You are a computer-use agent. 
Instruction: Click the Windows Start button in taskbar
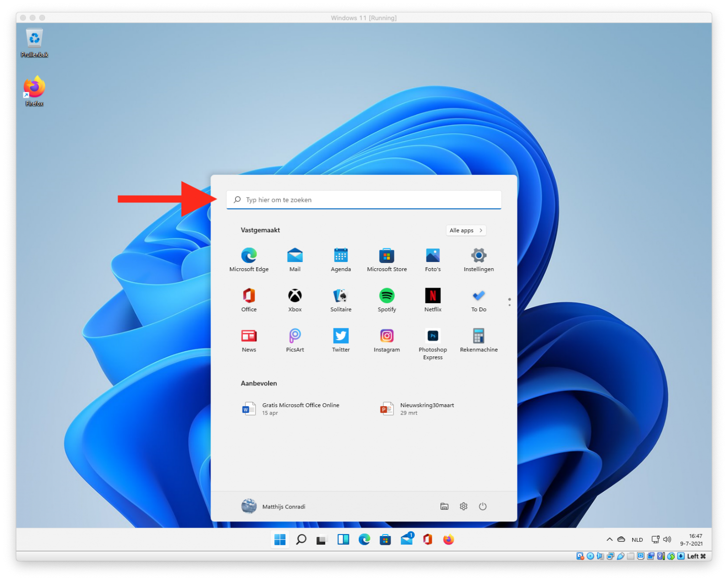coord(280,539)
